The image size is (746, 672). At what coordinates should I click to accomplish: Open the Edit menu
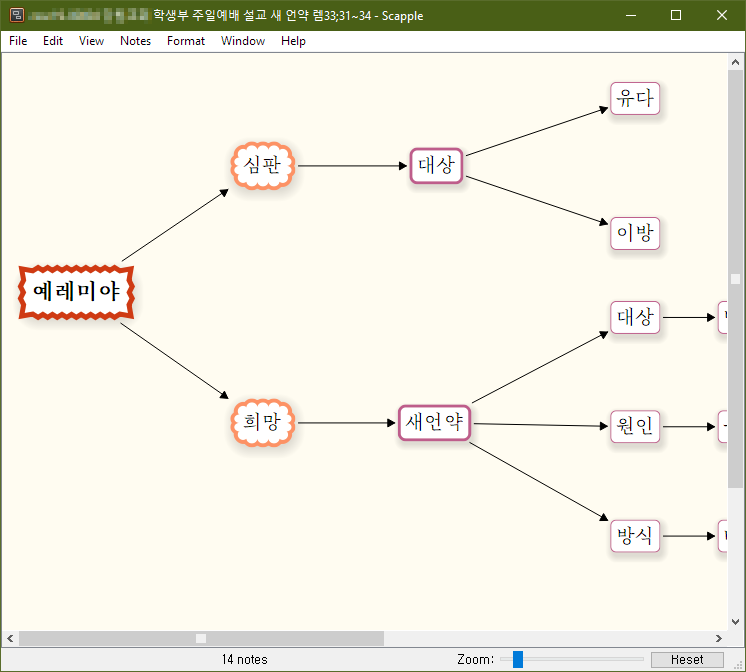(53, 41)
